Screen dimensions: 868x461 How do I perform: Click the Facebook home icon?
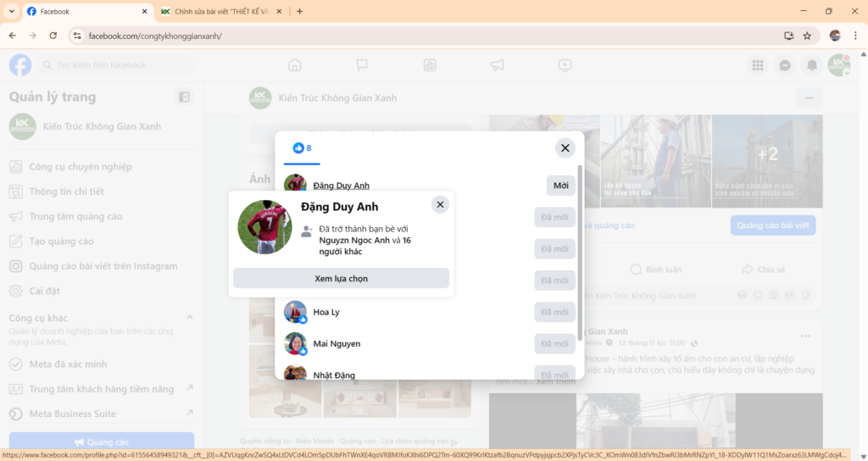pyautogui.click(x=295, y=65)
